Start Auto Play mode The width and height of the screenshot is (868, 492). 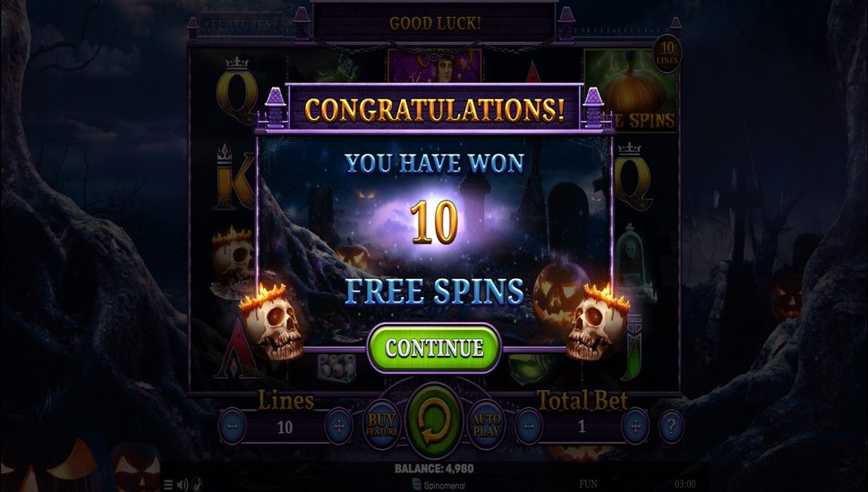pyautogui.click(x=486, y=425)
